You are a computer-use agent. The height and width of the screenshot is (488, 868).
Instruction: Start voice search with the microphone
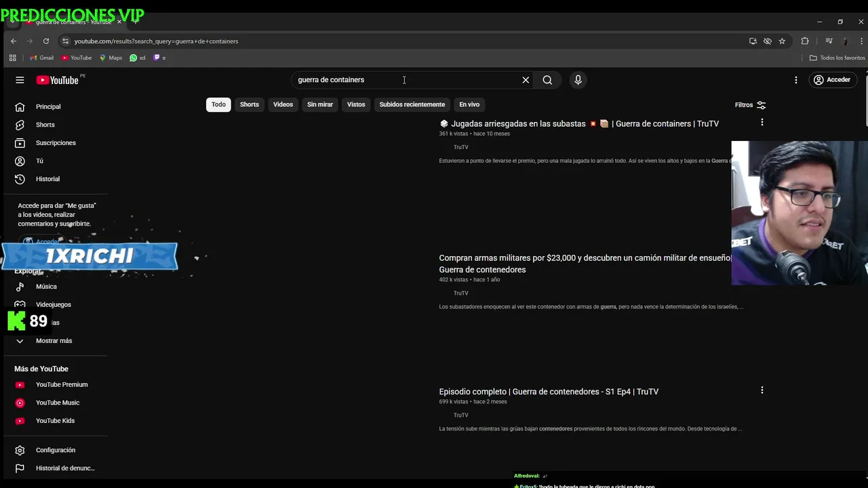click(x=578, y=80)
